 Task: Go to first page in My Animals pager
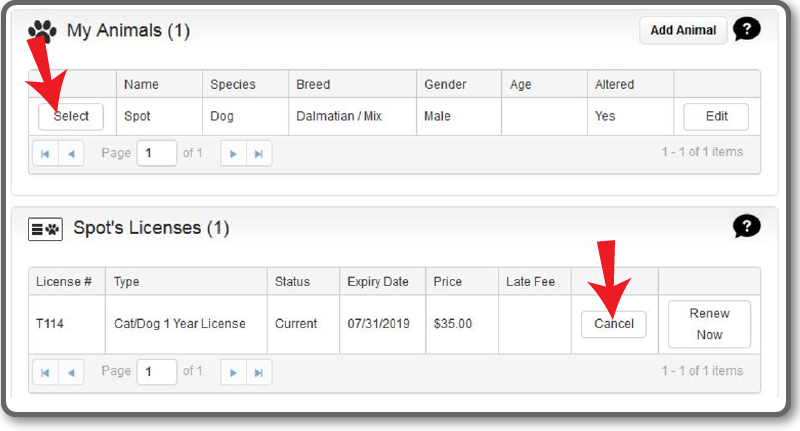pyautogui.click(x=45, y=154)
